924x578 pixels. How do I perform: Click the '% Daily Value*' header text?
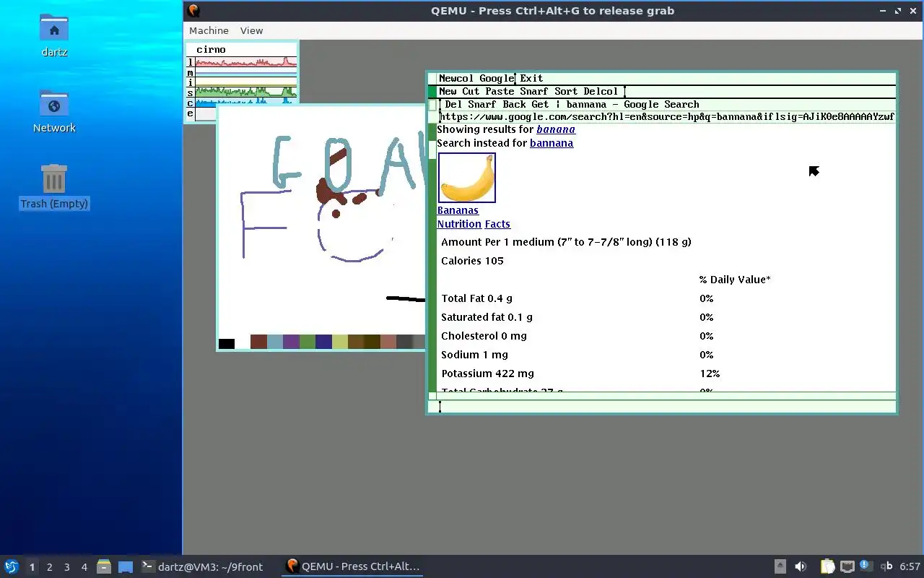point(735,280)
